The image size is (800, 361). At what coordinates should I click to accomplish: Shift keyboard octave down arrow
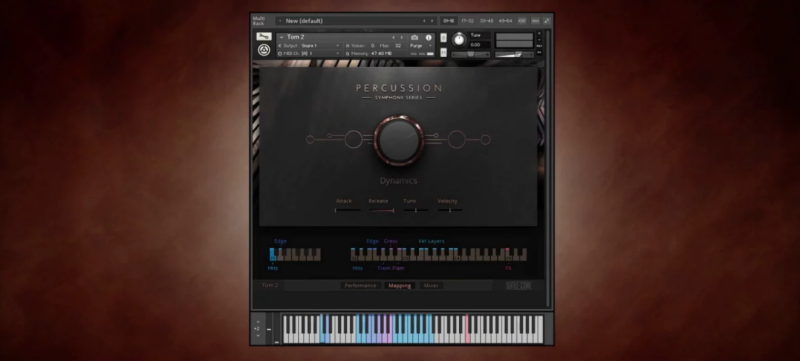(257, 336)
